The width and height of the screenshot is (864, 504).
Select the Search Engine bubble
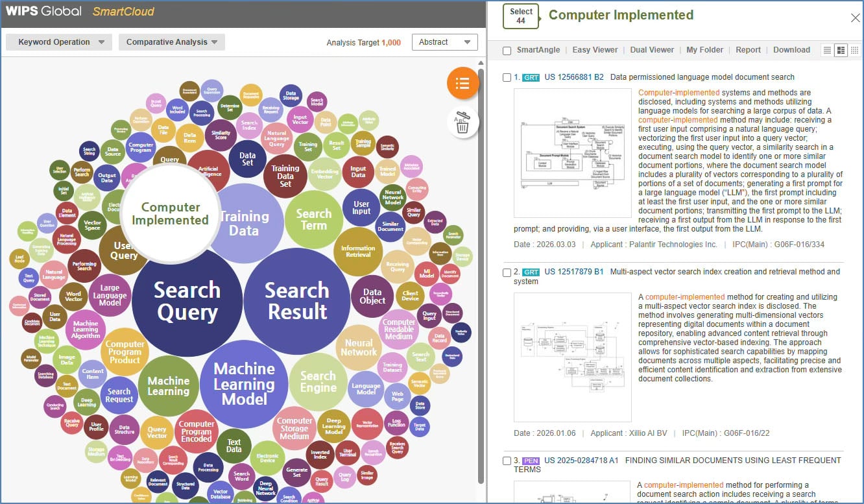(x=318, y=382)
